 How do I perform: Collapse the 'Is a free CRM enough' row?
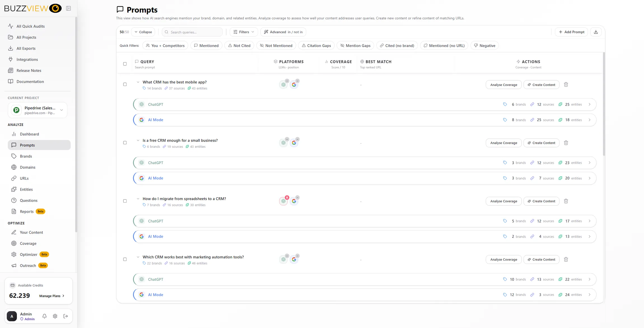[x=138, y=140]
